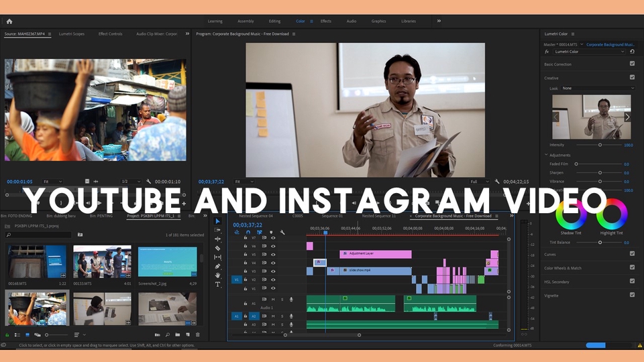Viewport: 644px width, 362px height.
Task: Toggle Linked Selection icon in timeline
Action: [x=260, y=233]
